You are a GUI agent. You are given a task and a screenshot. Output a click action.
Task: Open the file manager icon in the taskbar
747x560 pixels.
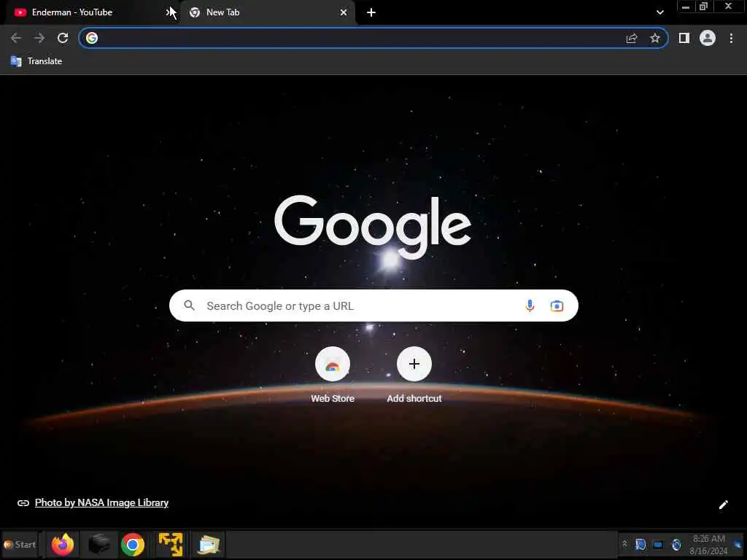(x=209, y=544)
